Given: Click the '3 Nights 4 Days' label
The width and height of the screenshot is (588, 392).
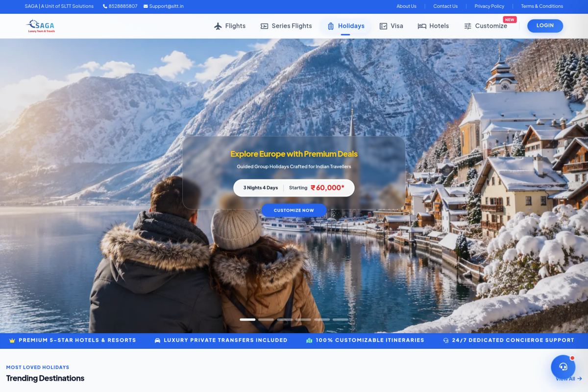Looking at the screenshot, I should (261, 188).
